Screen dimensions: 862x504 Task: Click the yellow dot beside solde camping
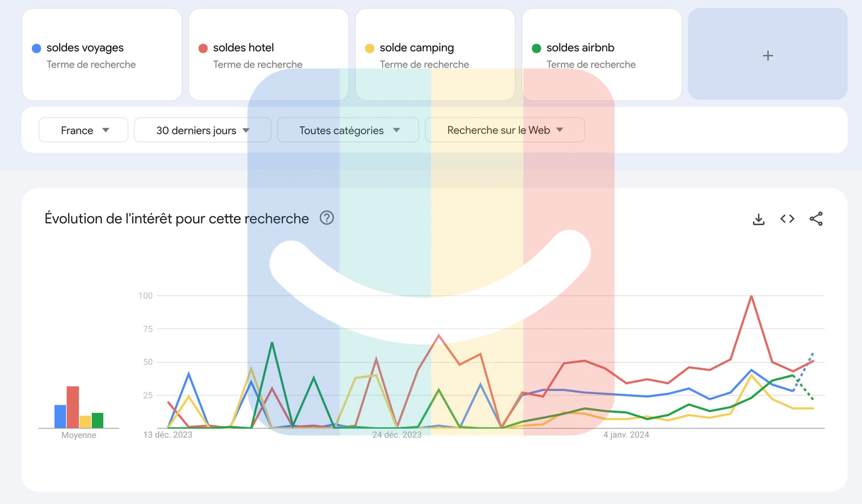tap(369, 48)
